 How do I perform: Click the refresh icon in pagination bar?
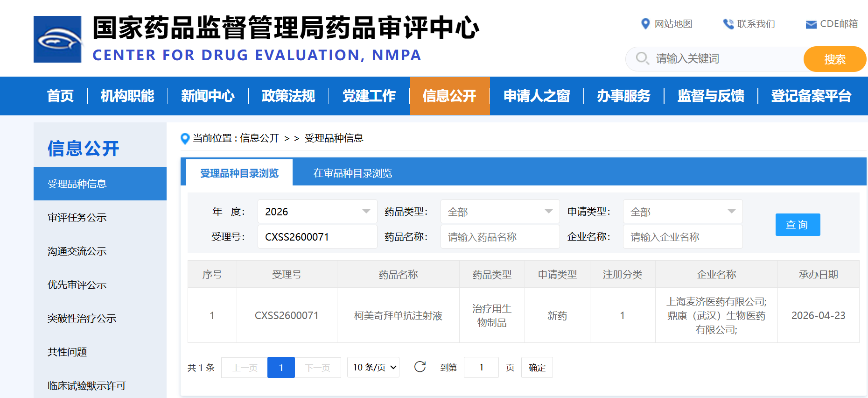click(x=420, y=367)
